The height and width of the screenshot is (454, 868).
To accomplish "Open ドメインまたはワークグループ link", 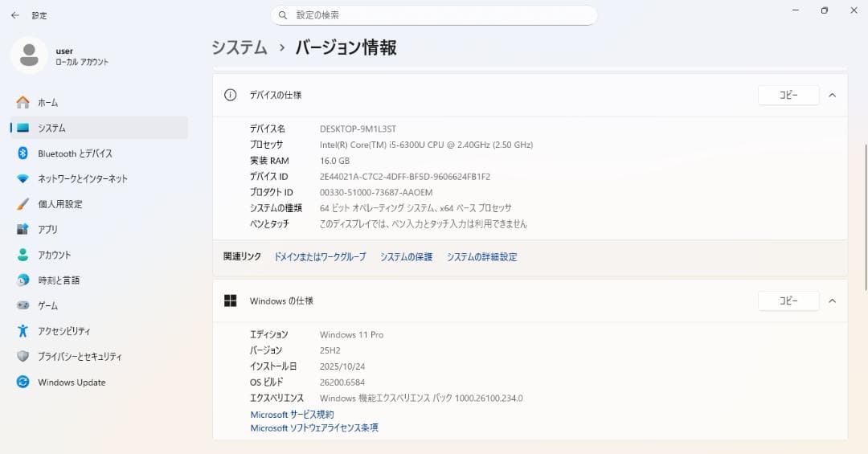I will pos(321,257).
